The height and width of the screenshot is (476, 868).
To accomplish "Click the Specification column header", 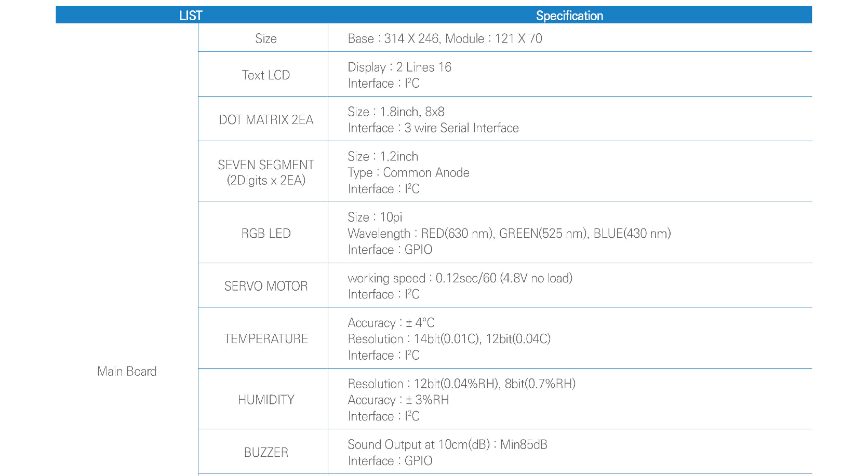I will click(x=569, y=16).
